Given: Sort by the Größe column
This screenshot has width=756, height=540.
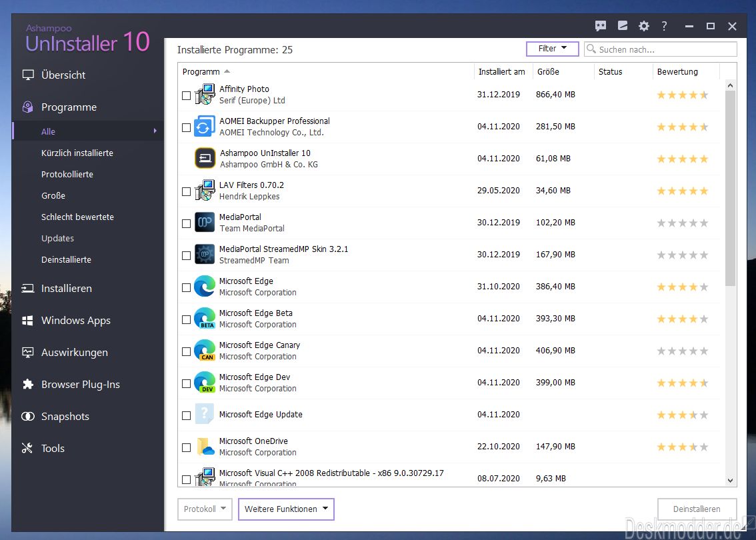Looking at the screenshot, I should point(563,71).
